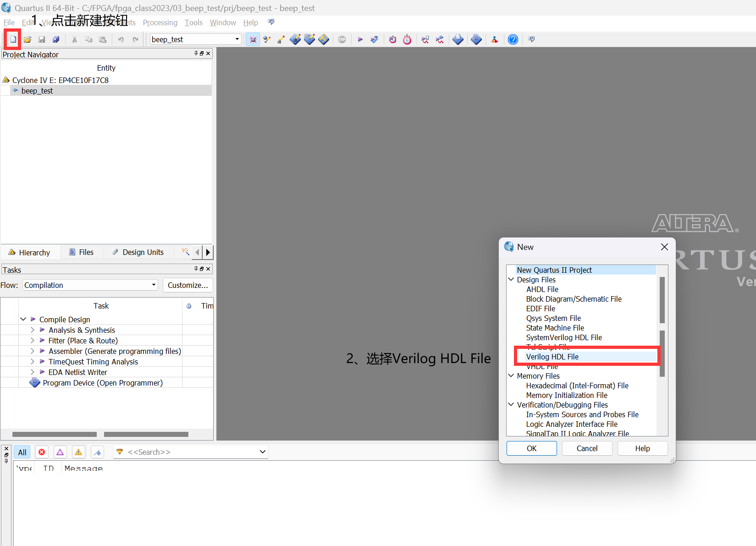Screen dimensions: 756x546
Task: Select SystemVerilog HDL File
Action: coord(564,337)
